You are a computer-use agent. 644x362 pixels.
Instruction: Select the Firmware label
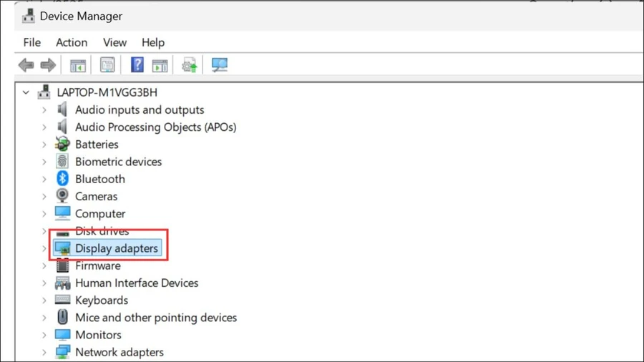(98, 265)
